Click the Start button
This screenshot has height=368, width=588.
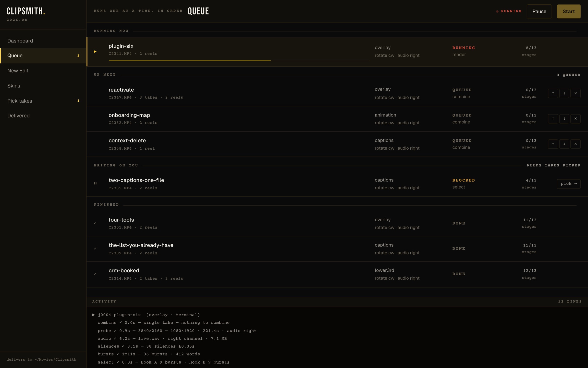click(569, 12)
